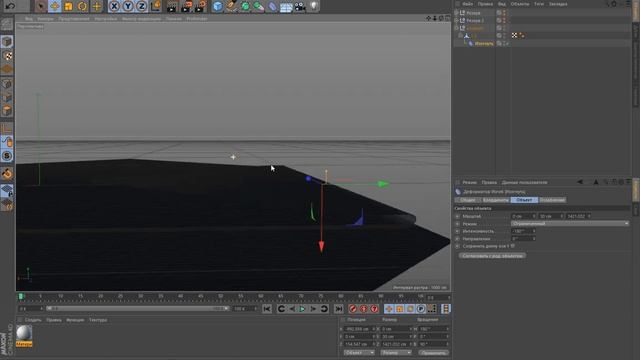Click the Интенсивность value field
The image size is (640, 360).
523,231
